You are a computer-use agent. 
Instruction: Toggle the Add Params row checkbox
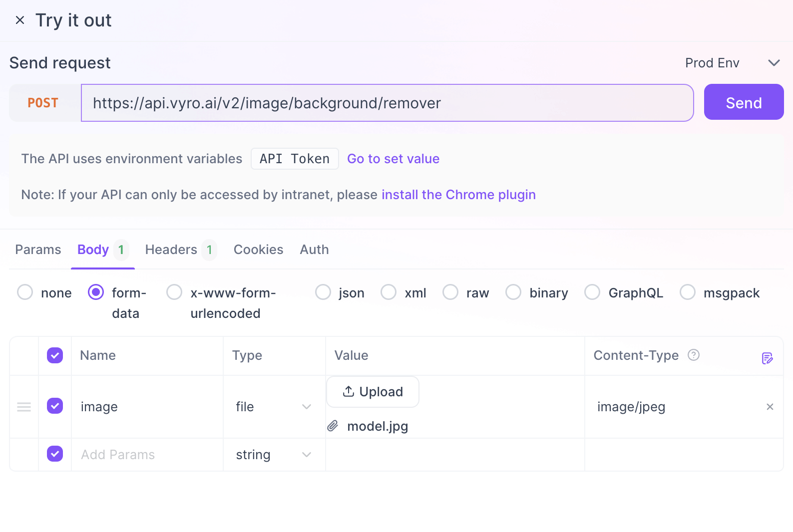[55, 454]
